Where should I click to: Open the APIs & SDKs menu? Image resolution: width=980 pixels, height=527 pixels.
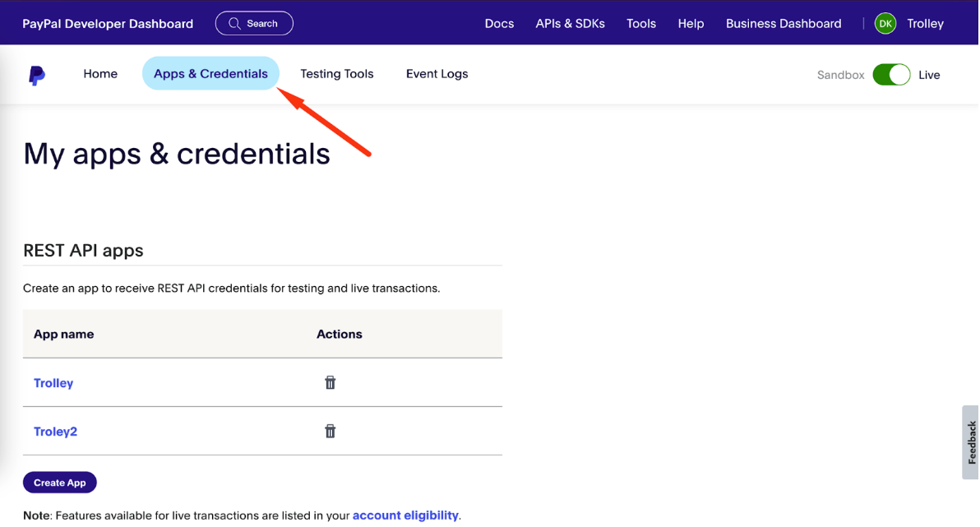click(570, 23)
